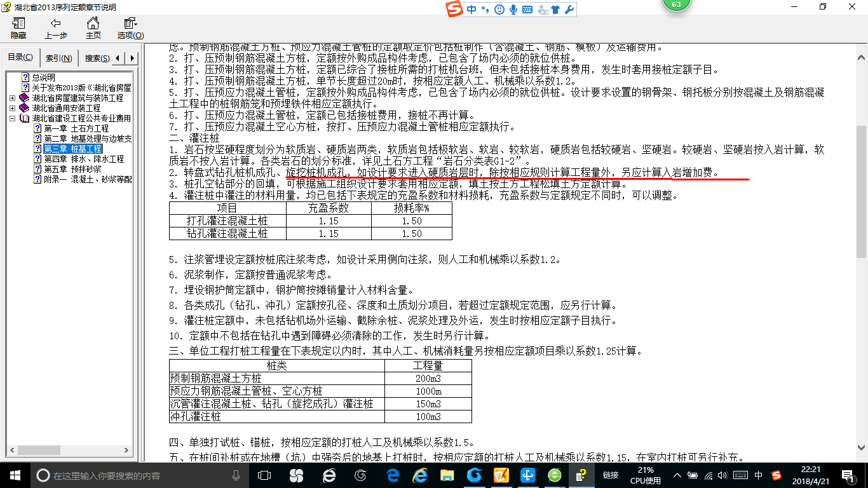Open the green 360 browser on taskbar
Image resolution: width=868 pixels, height=488 pixels.
(x=555, y=475)
